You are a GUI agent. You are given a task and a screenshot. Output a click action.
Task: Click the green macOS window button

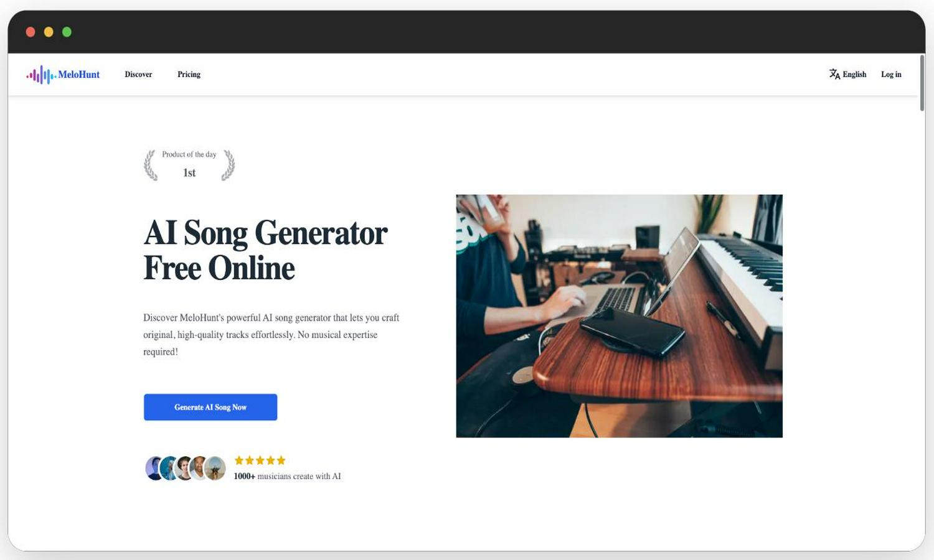67,32
